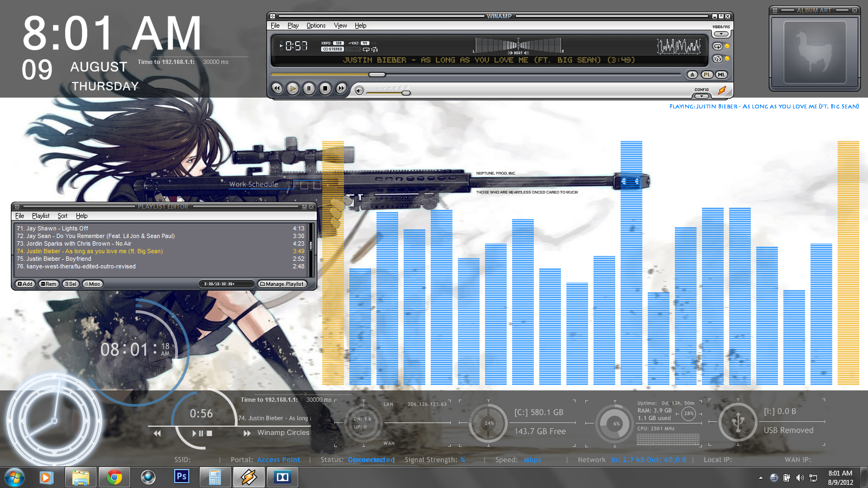Image resolution: width=868 pixels, height=488 pixels.
Task: Open the Rem menu in the Playlist Editor
Action: point(48,284)
